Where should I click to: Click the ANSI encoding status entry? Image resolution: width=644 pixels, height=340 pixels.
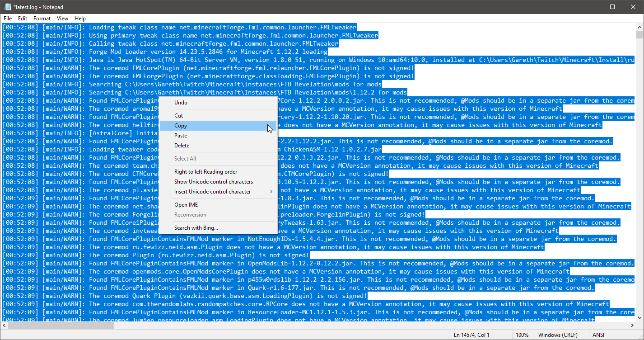(598, 335)
